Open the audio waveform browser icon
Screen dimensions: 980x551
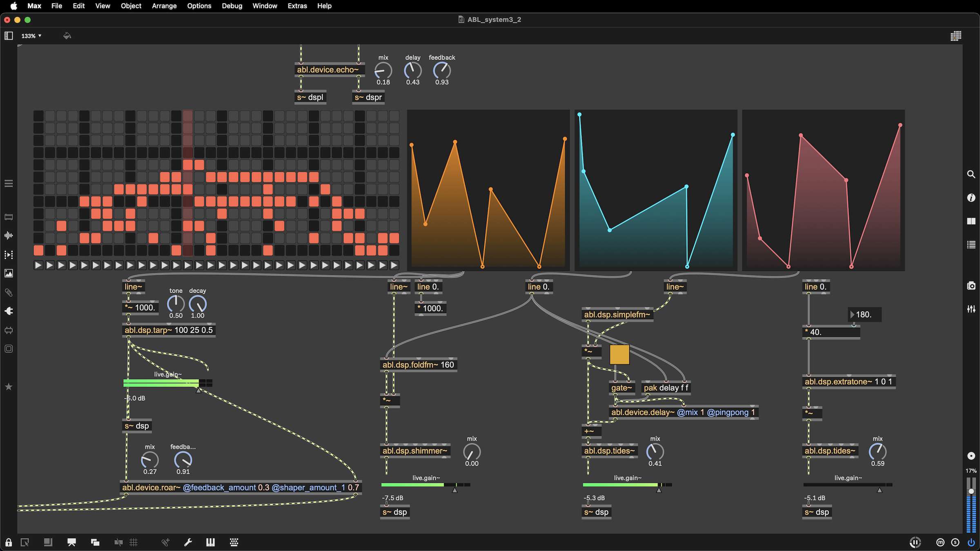click(9, 236)
